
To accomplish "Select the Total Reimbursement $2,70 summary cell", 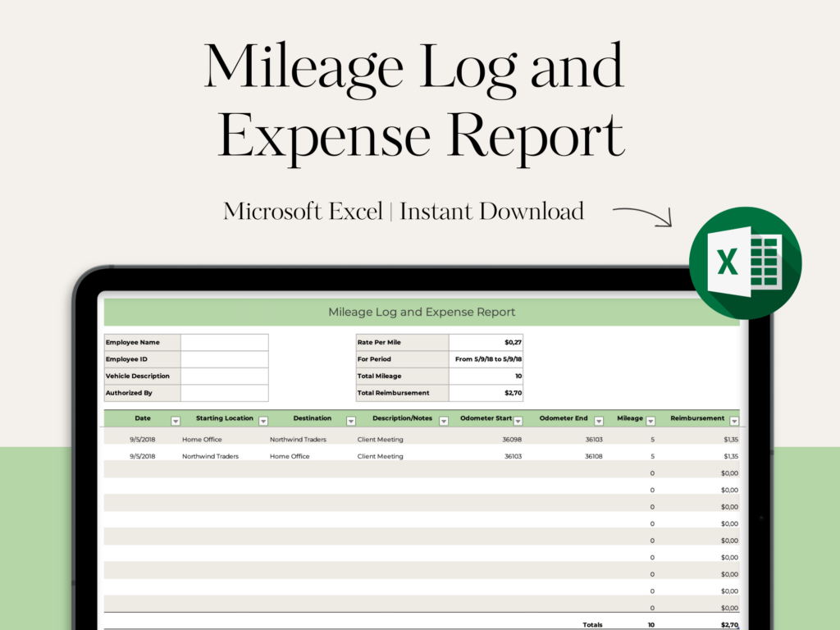I will click(486, 393).
